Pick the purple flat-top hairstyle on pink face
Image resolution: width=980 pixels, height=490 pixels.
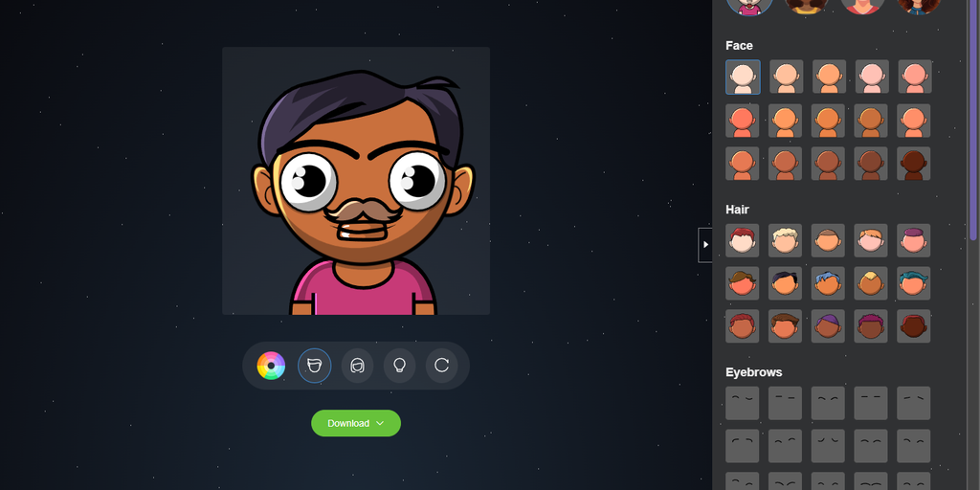[x=914, y=240]
